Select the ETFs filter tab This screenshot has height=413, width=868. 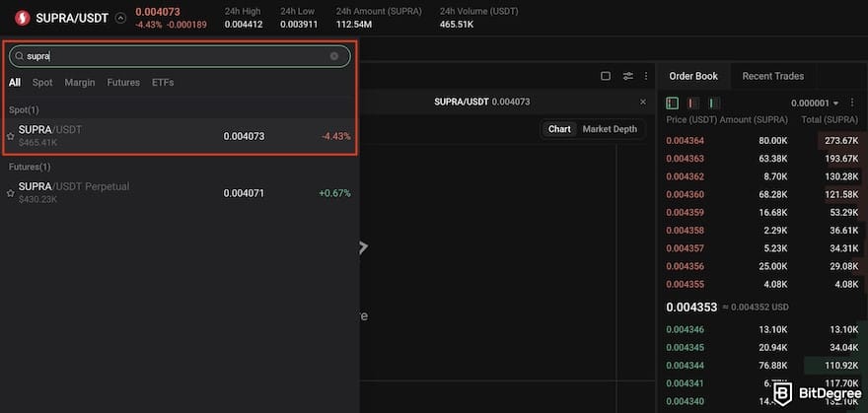[163, 83]
